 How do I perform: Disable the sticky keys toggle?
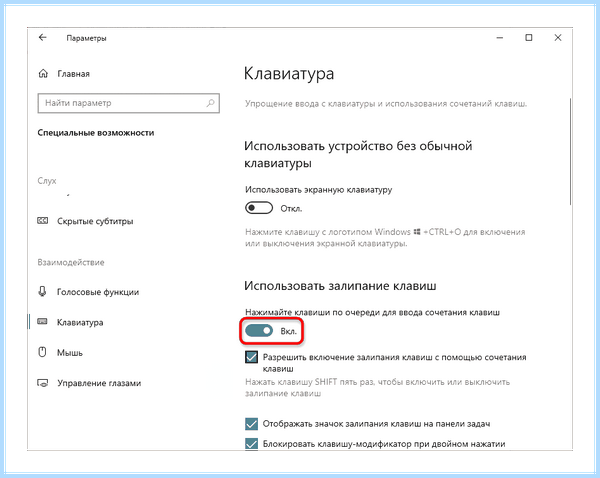point(259,331)
